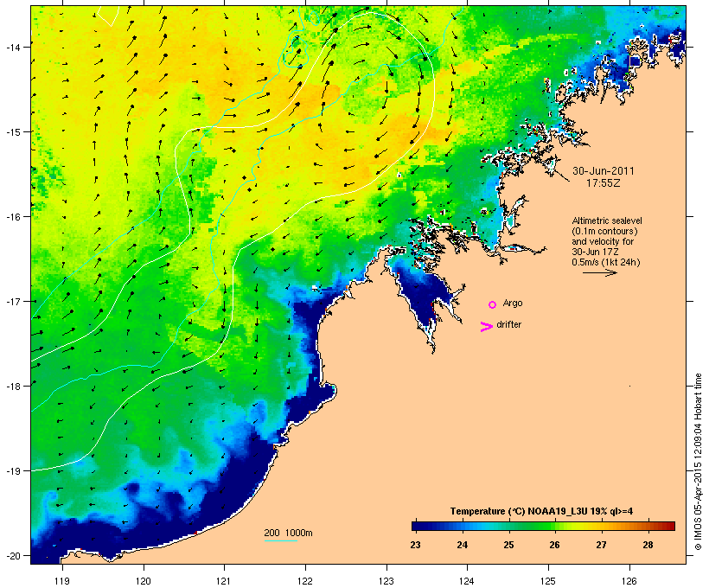Click the 26 tick label on the color bar
This screenshot has width=709, height=588.
[x=554, y=545]
